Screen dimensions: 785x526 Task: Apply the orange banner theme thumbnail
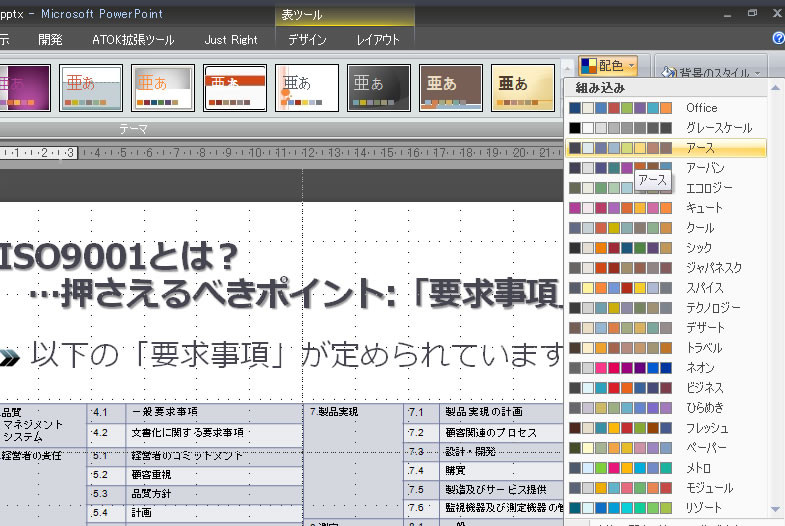pyautogui.click(x=235, y=88)
